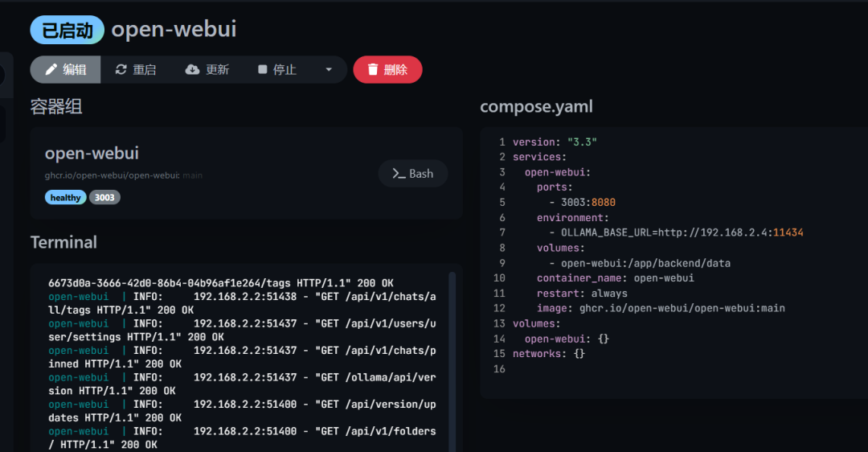Click the 3003:8080 ports line
The height and width of the screenshot is (452, 868).
point(583,203)
